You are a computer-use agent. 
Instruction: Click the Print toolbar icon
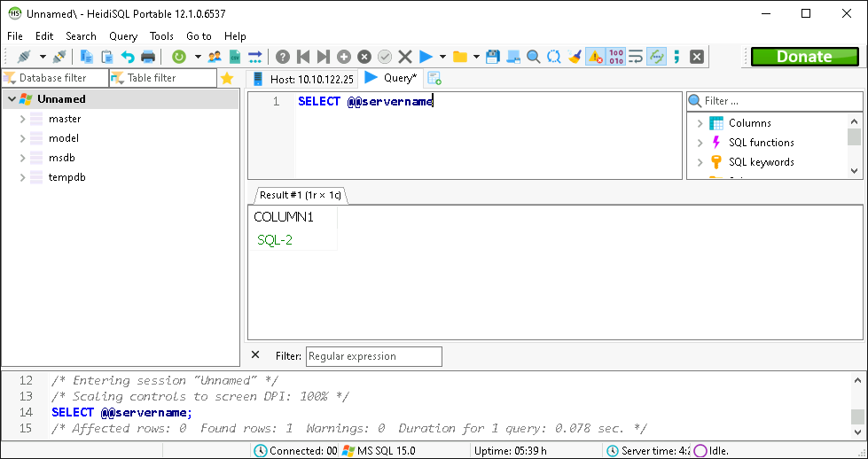click(x=148, y=57)
